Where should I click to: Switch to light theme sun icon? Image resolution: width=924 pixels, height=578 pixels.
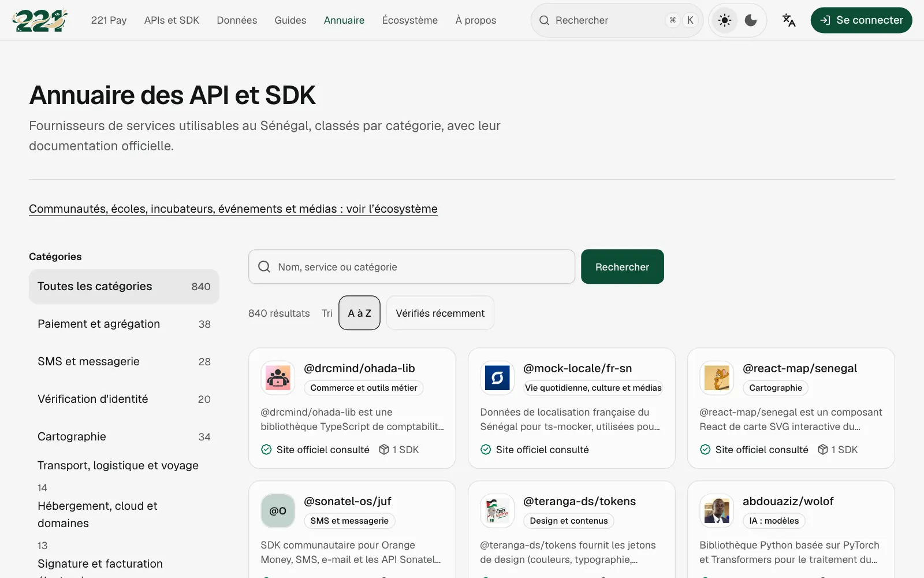pyautogui.click(x=724, y=20)
